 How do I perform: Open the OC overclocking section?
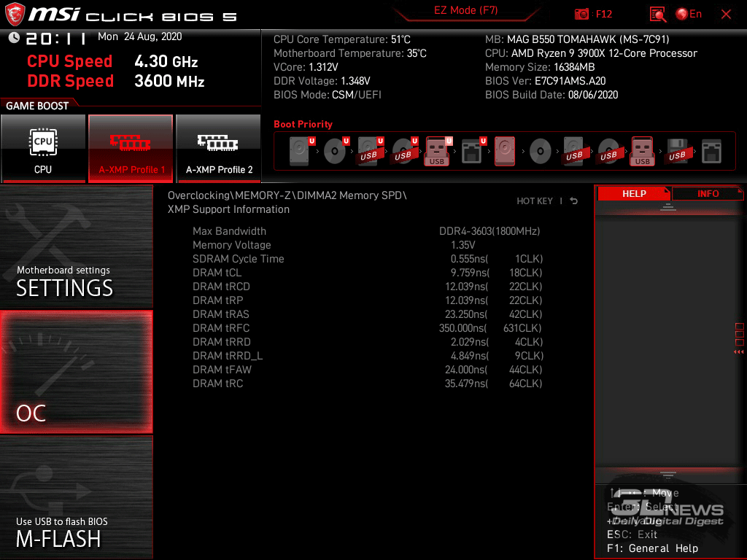(76, 372)
